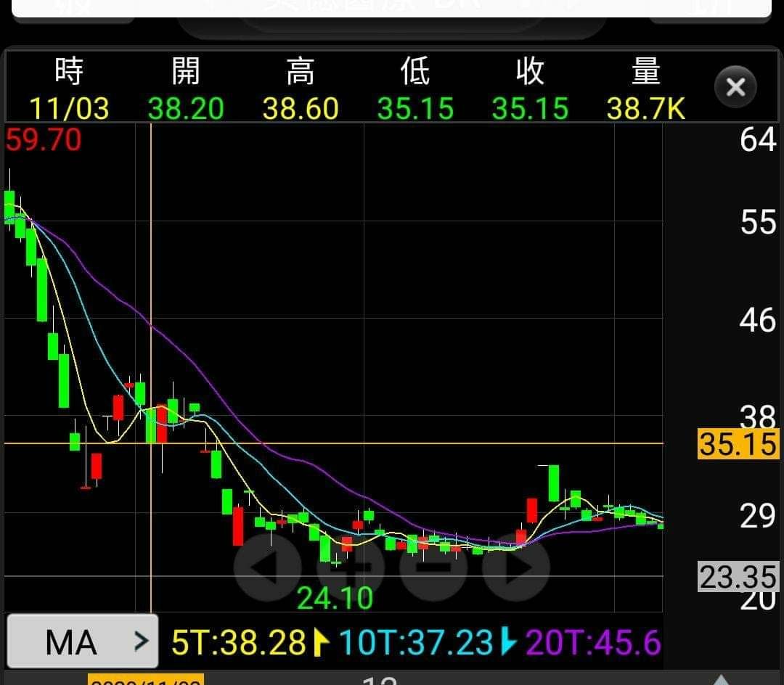Tap the orange 35.15 price tag on axis
Screen dimensions: 784x685
pyautogui.click(x=738, y=444)
